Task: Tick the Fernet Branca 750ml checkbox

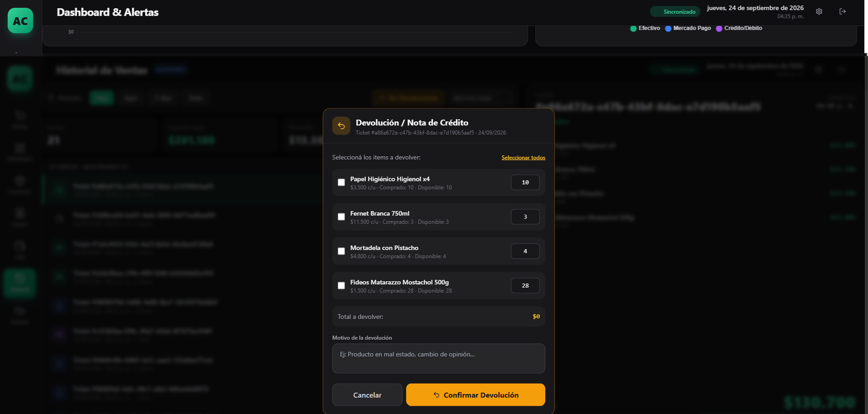Action: click(341, 217)
